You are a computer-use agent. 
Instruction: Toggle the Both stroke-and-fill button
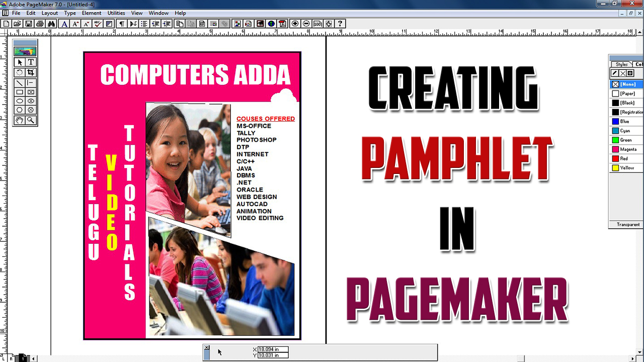coord(630,73)
